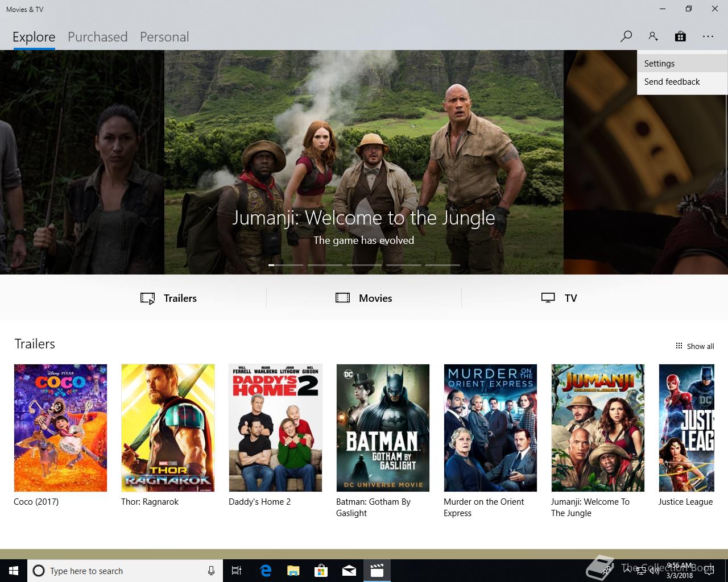Click the Movies category button
This screenshot has height=582, width=728.
tap(364, 298)
